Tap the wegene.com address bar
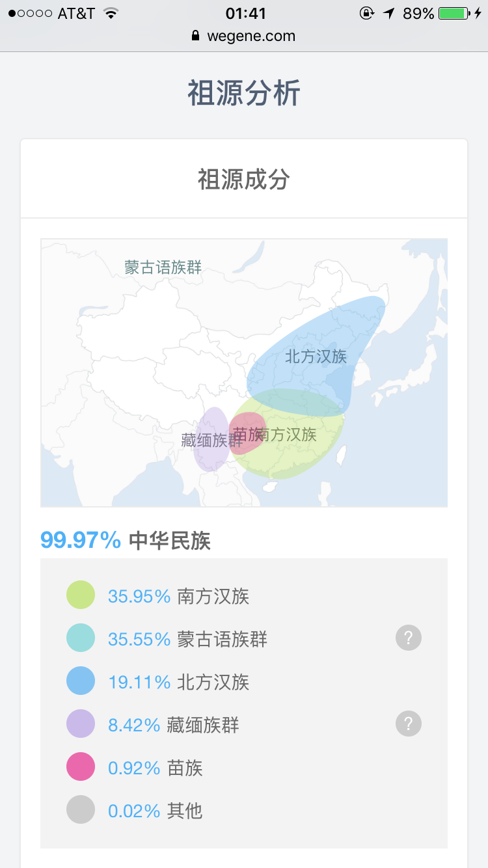Screen dimensions: 488x868 [x=244, y=36]
